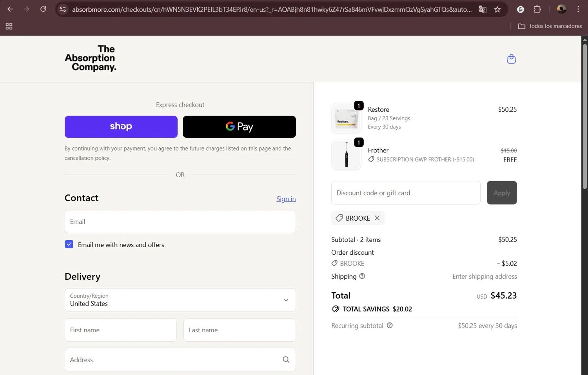Click the total amount $45.23

504,295
